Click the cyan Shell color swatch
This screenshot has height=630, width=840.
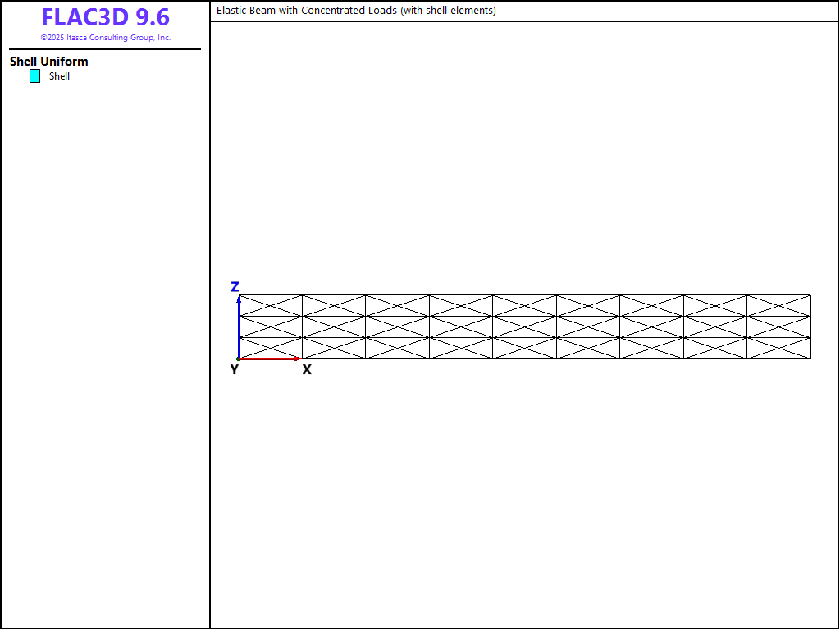34,76
